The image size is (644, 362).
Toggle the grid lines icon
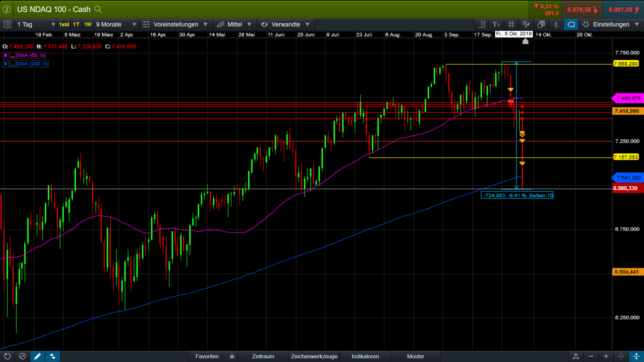coord(511,24)
